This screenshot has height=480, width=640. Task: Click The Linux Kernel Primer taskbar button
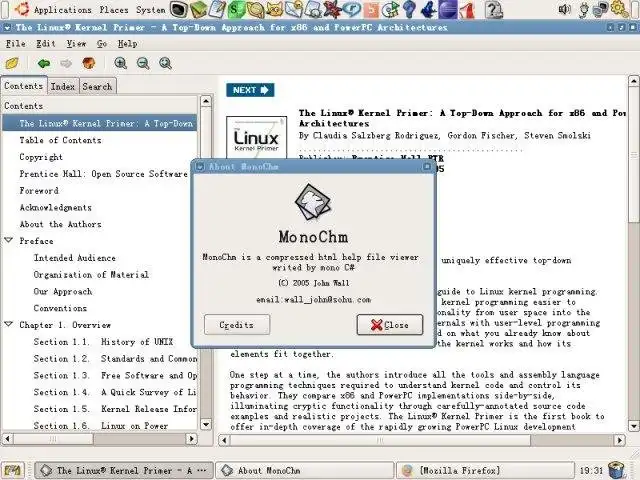coord(124,471)
